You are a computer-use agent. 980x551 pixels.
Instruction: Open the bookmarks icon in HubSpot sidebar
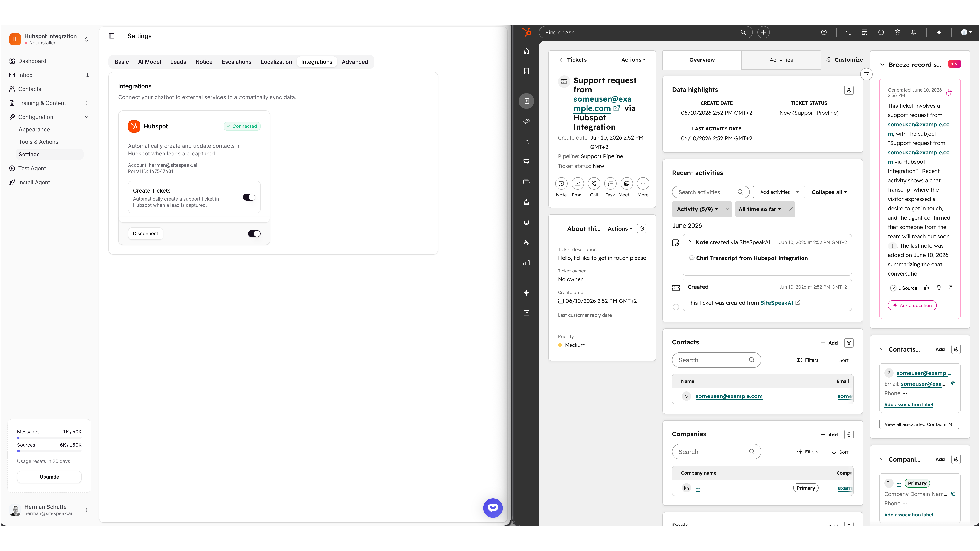pos(526,71)
